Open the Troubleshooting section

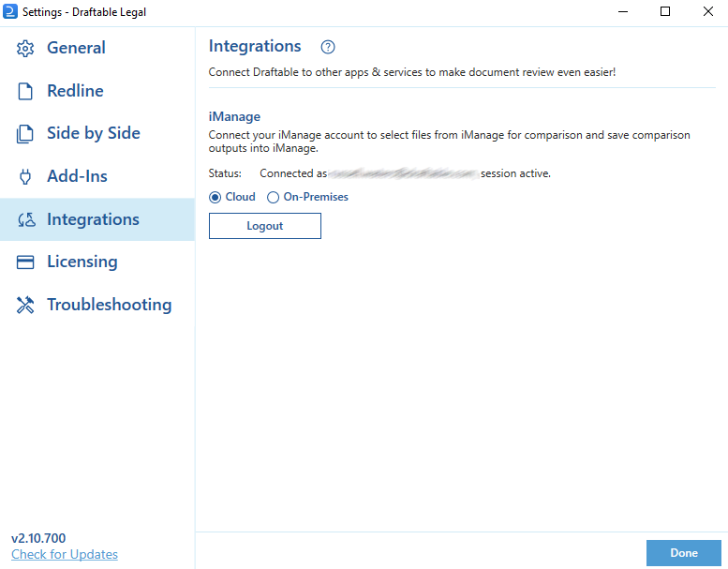[97, 305]
